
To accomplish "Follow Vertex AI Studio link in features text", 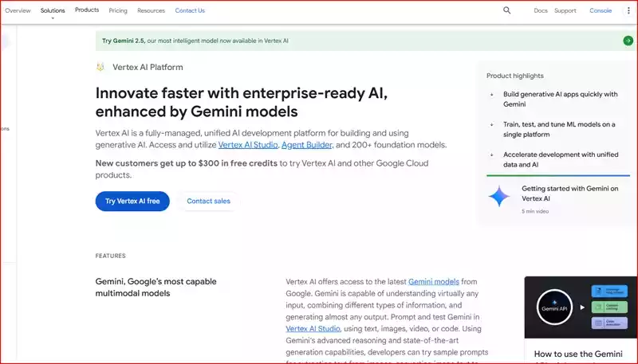I will 313,329.
